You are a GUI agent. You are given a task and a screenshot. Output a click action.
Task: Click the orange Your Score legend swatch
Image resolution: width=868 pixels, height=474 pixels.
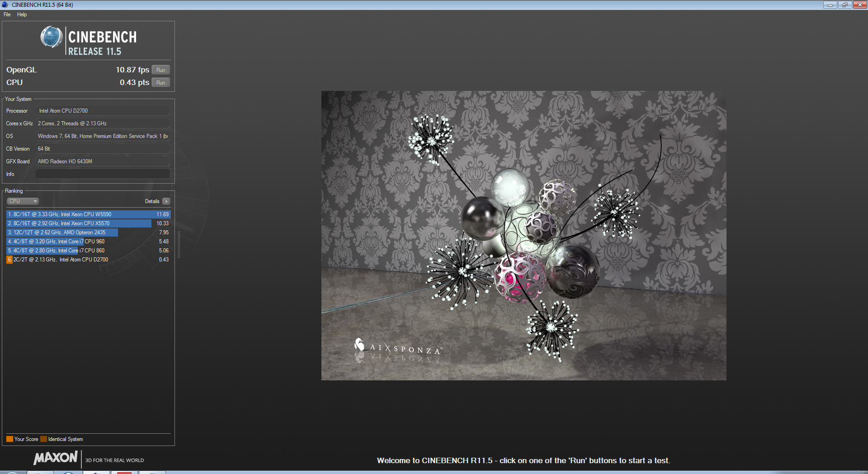(9, 439)
